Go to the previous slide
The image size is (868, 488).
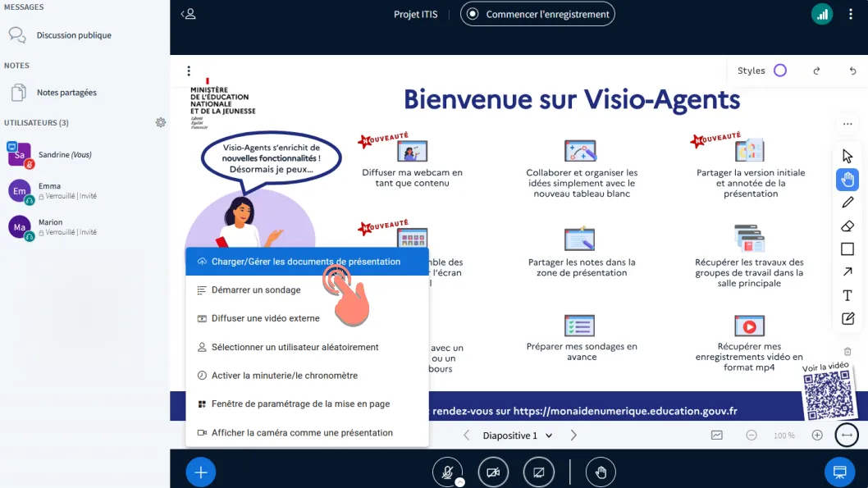(x=467, y=436)
